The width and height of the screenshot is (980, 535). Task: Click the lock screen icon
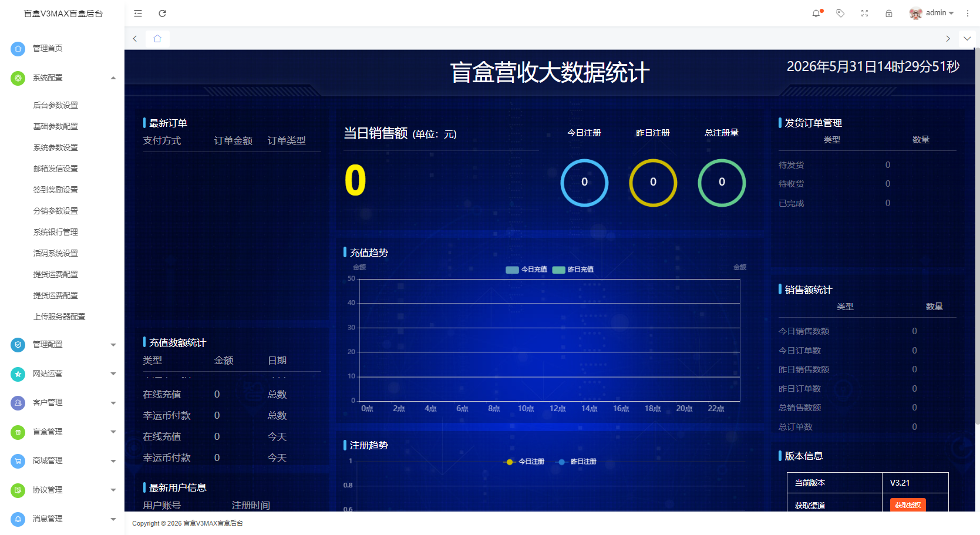(x=889, y=14)
